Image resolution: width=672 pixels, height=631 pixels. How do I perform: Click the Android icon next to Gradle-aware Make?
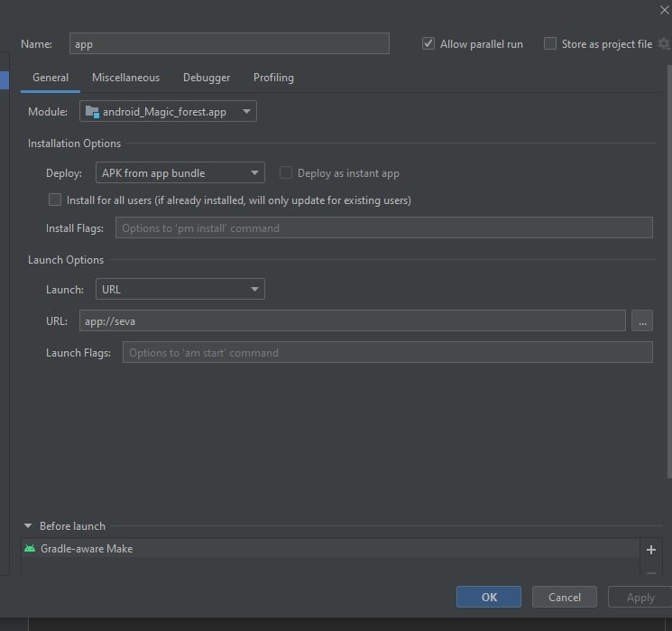tap(30, 549)
